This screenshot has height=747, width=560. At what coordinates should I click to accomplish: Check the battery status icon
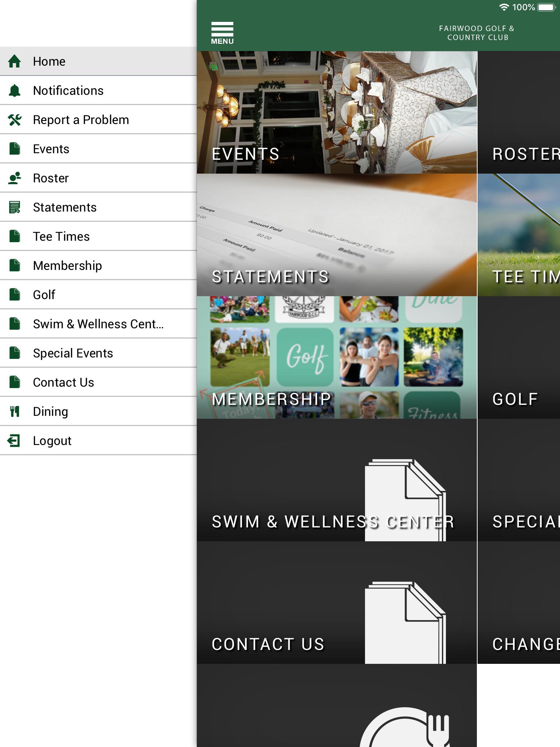[x=546, y=7]
